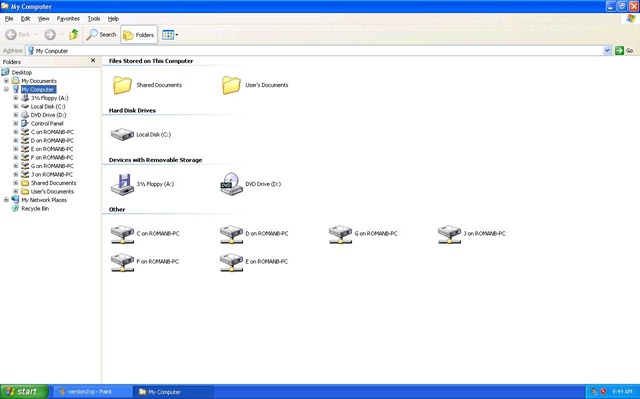
Task: Select G on ROMANB-PC in tree
Action: click(52, 166)
